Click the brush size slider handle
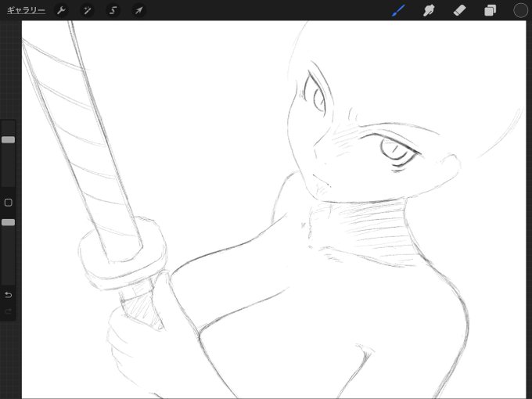Image resolution: width=532 pixels, height=399 pixels. click(8, 140)
